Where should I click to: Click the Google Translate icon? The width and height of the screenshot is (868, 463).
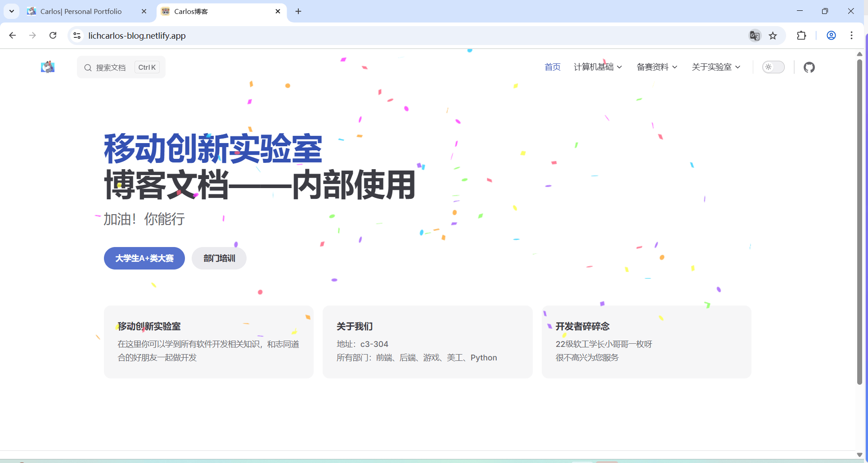[755, 36]
